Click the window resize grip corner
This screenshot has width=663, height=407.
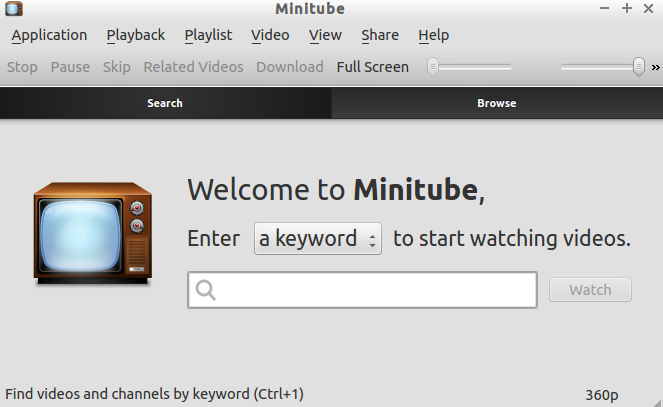(657, 402)
